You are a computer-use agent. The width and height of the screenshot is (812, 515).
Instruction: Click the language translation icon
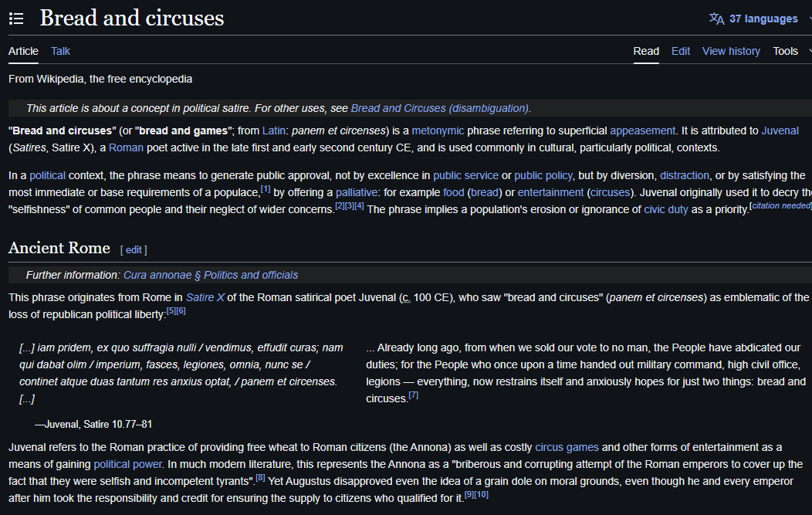coord(717,19)
